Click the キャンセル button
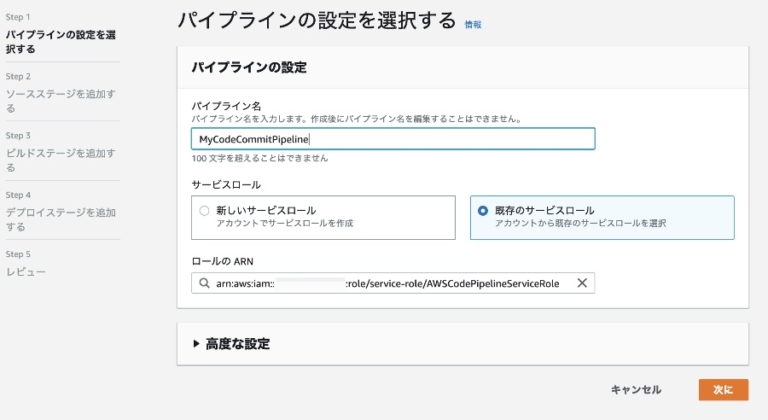The image size is (768, 420). coord(636,390)
